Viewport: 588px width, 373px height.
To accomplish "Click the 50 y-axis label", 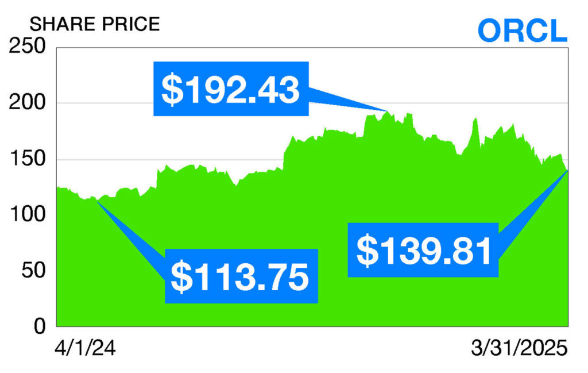I will click(34, 271).
